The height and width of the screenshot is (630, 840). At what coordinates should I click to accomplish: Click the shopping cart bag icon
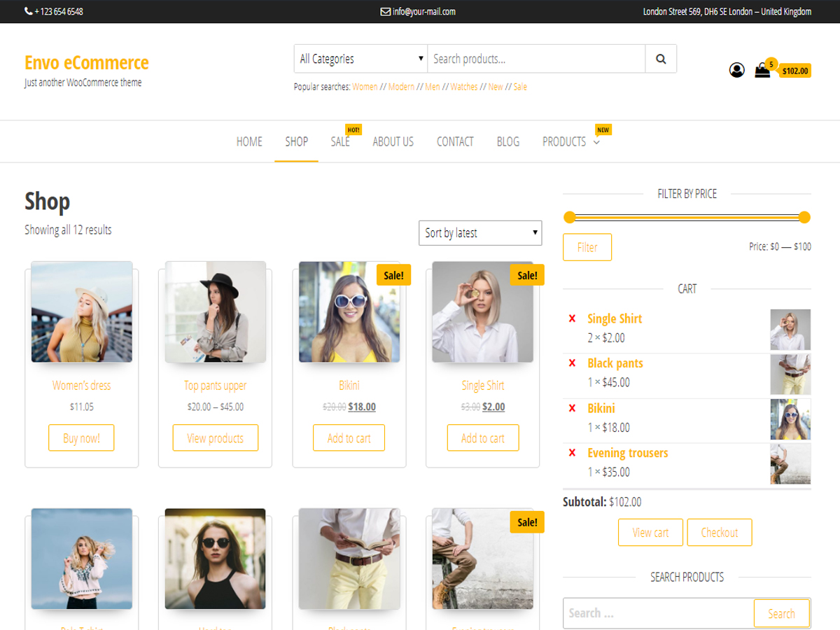[763, 71]
